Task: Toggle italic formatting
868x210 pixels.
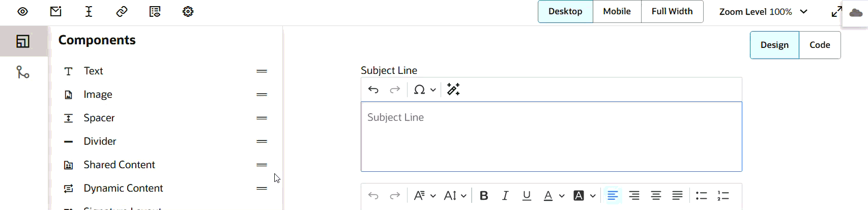Action: [505, 196]
